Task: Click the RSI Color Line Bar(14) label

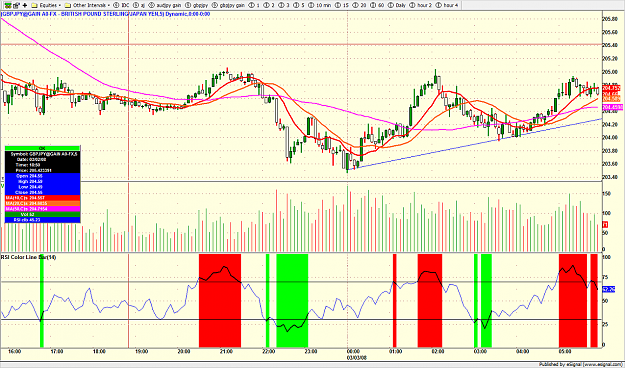Action: coord(28,257)
